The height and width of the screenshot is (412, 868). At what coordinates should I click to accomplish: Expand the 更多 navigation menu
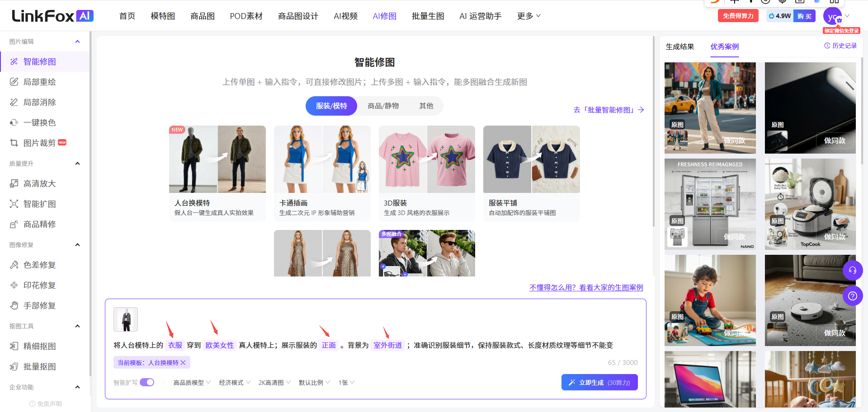pos(528,16)
